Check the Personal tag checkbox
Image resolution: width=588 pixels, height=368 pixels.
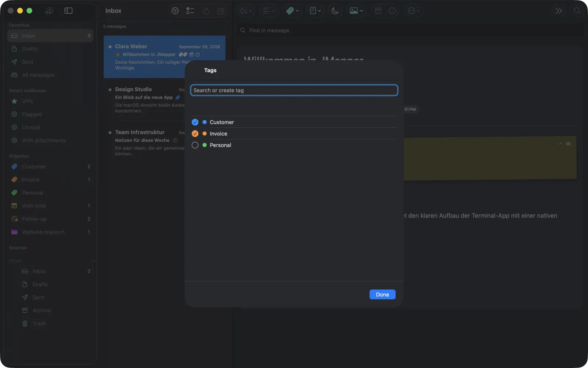[x=195, y=145]
